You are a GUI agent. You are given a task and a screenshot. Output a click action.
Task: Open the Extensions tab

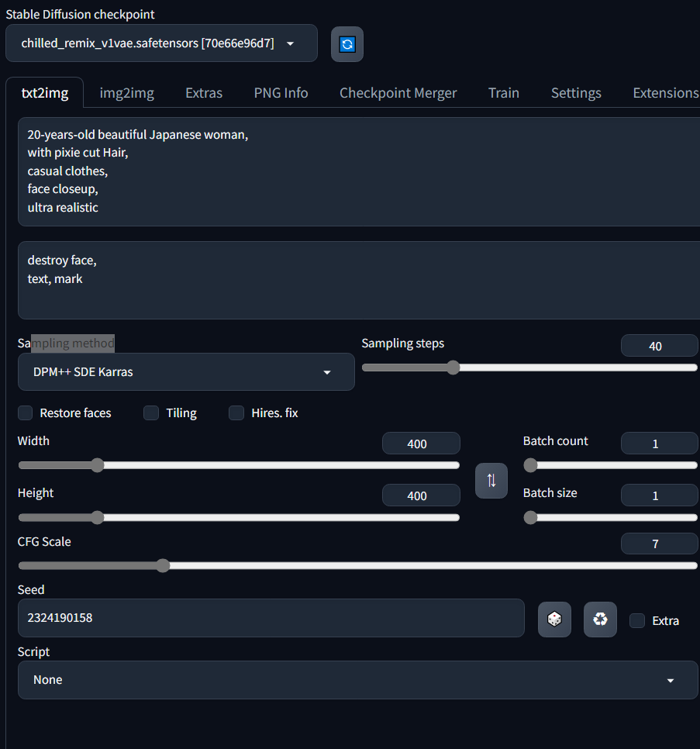[666, 93]
